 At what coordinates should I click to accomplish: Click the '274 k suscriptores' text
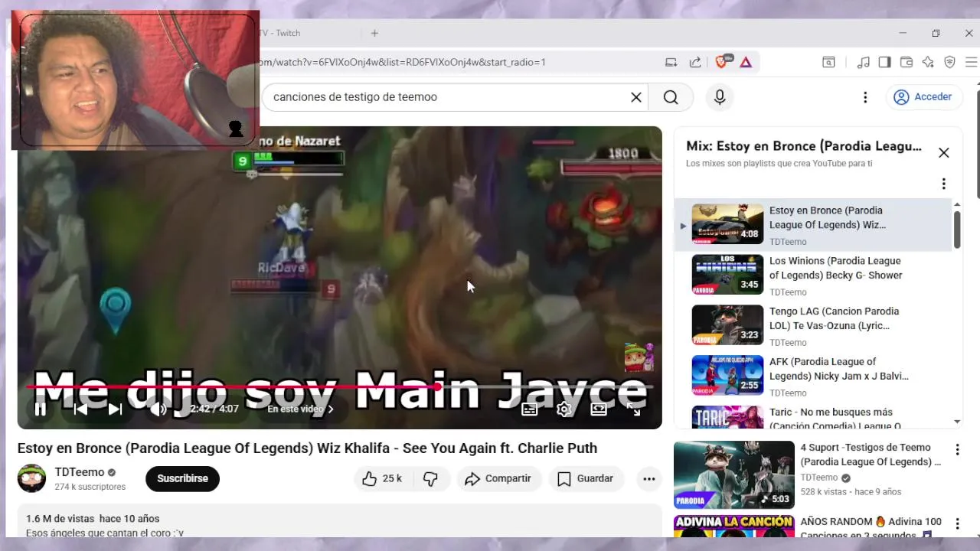tap(90, 487)
